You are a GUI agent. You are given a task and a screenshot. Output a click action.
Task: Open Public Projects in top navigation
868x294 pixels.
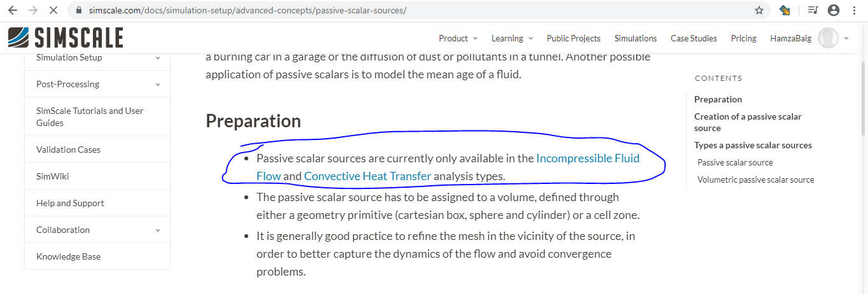(x=573, y=38)
